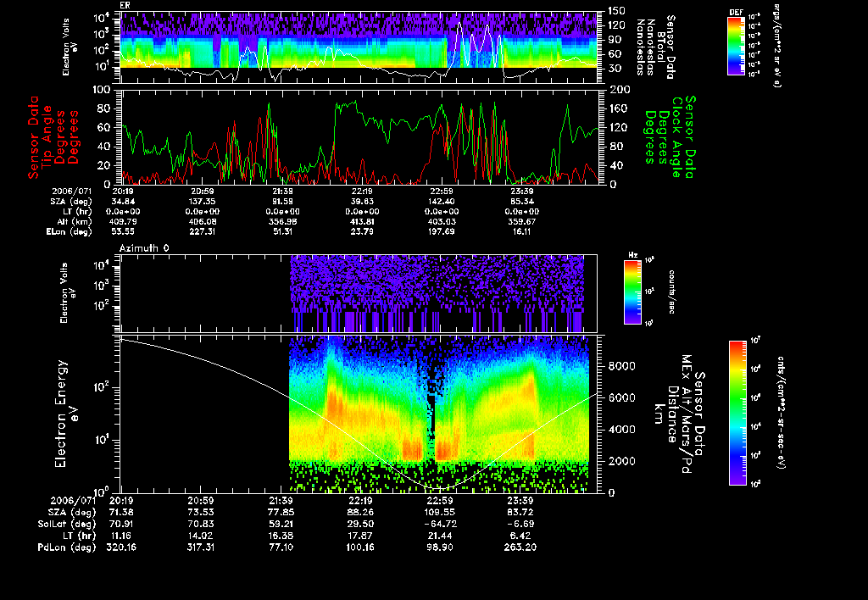Click SZA value 83.72

tap(520, 512)
